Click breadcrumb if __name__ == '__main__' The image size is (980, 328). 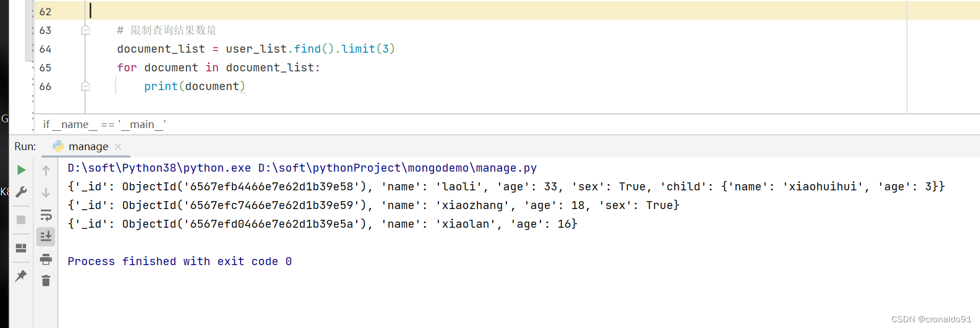point(104,125)
